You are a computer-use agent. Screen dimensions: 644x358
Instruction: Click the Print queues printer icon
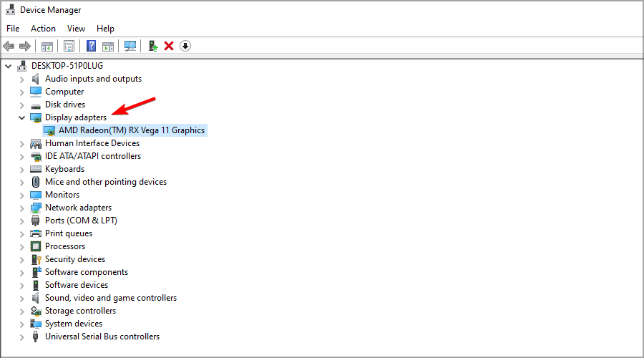(36, 233)
